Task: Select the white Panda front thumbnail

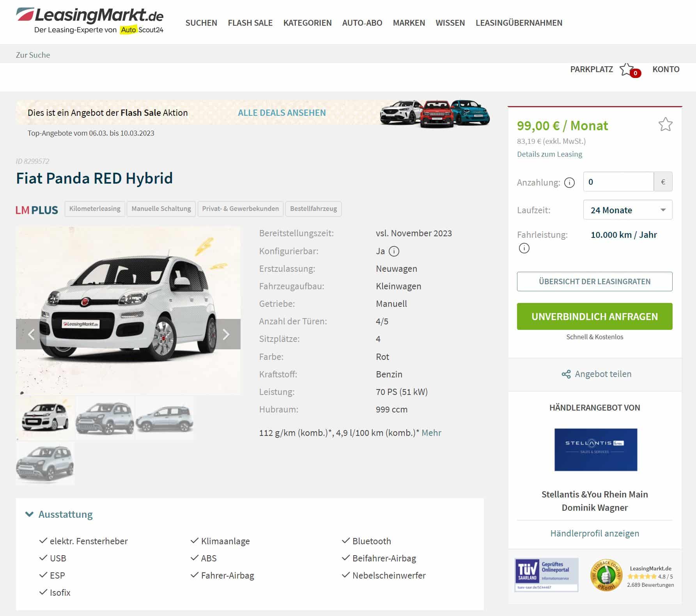Action: pyautogui.click(x=45, y=418)
